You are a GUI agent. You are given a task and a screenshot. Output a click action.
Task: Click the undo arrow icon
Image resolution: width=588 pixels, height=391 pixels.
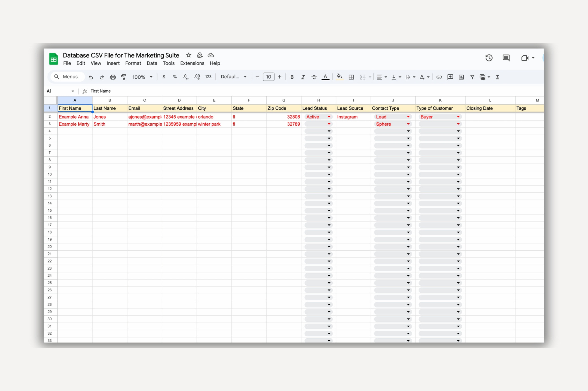coord(91,77)
